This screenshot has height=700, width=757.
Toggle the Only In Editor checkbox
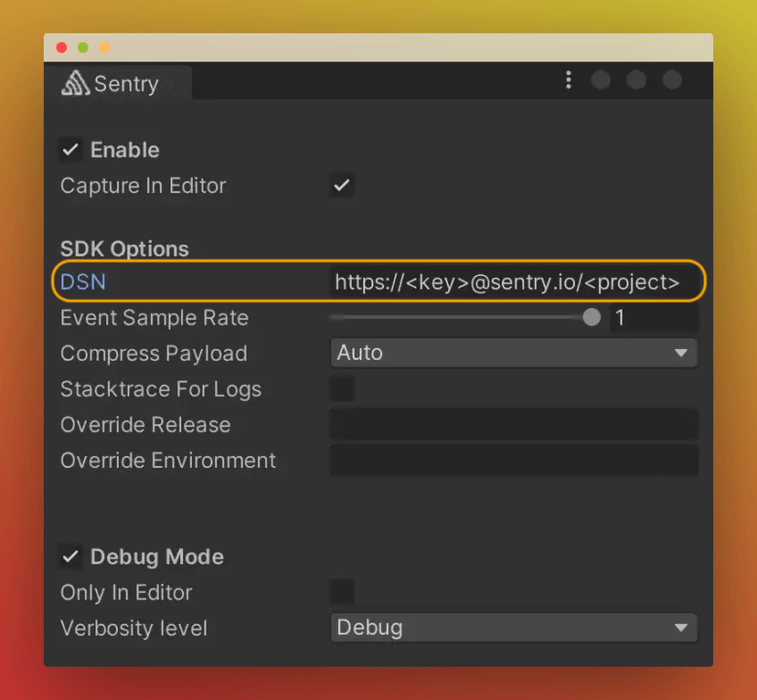click(x=341, y=592)
